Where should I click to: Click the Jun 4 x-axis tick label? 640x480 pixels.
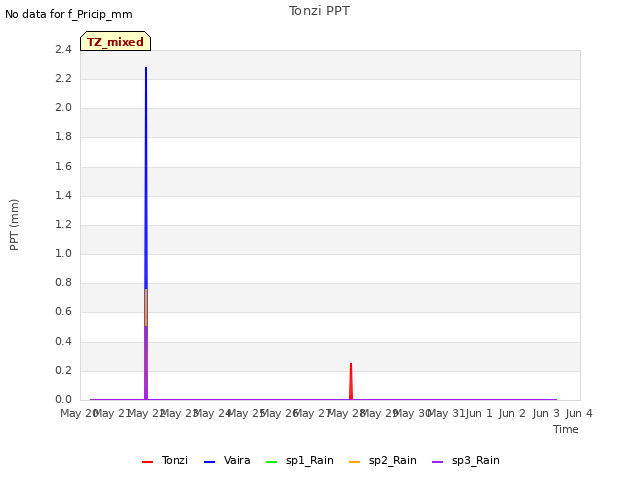[x=579, y=413]
